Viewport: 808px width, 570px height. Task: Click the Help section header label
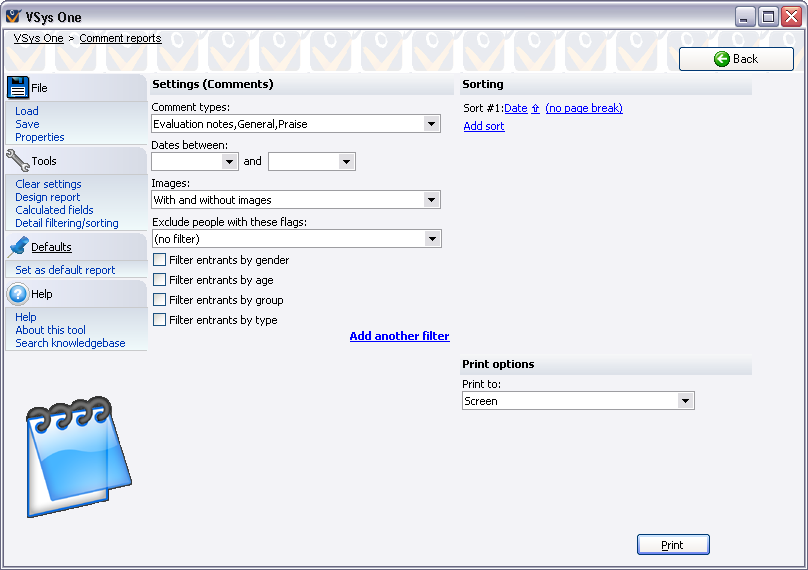[x=42, y=294]
